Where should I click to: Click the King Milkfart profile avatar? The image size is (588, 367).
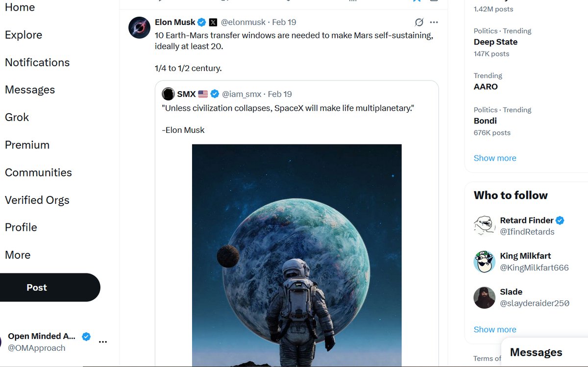coord(484,262)
